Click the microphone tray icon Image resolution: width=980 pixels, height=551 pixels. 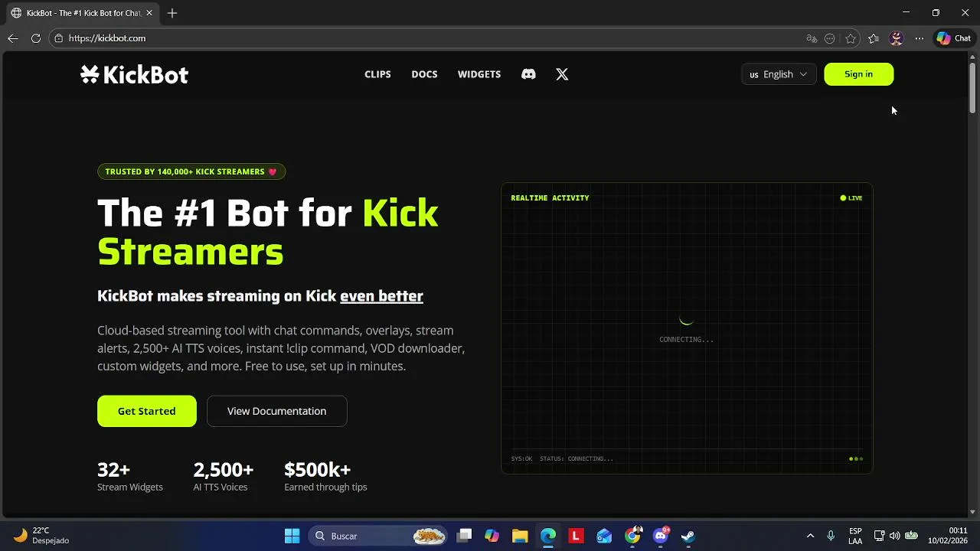point(831,536)
